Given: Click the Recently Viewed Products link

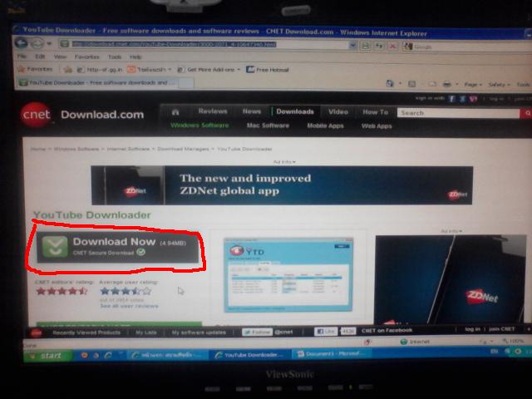Looking at the screenshot, I should (x=86, y=332).
